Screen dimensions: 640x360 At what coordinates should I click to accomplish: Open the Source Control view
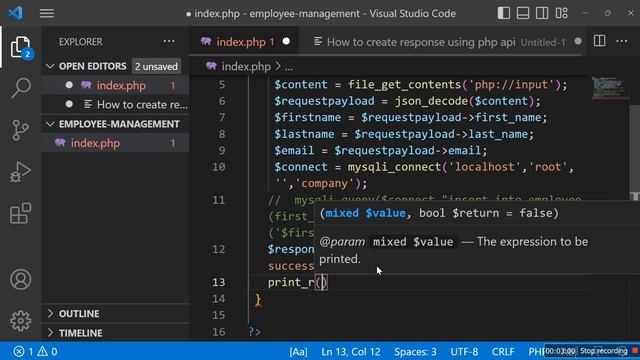pos(20,130)
